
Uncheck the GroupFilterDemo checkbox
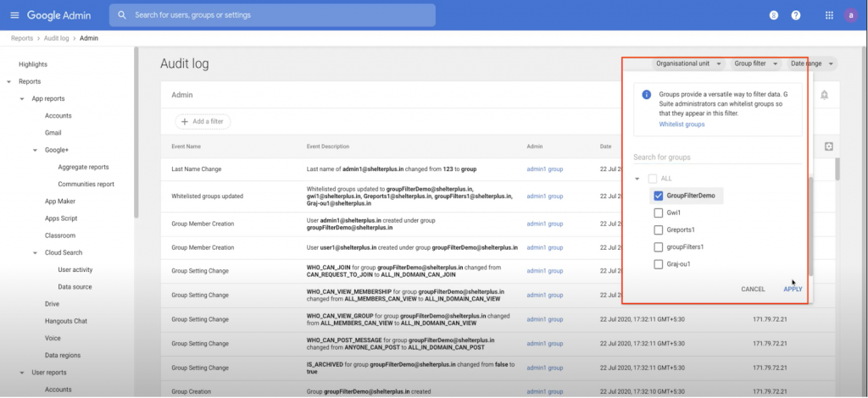[x=658, y=196]
